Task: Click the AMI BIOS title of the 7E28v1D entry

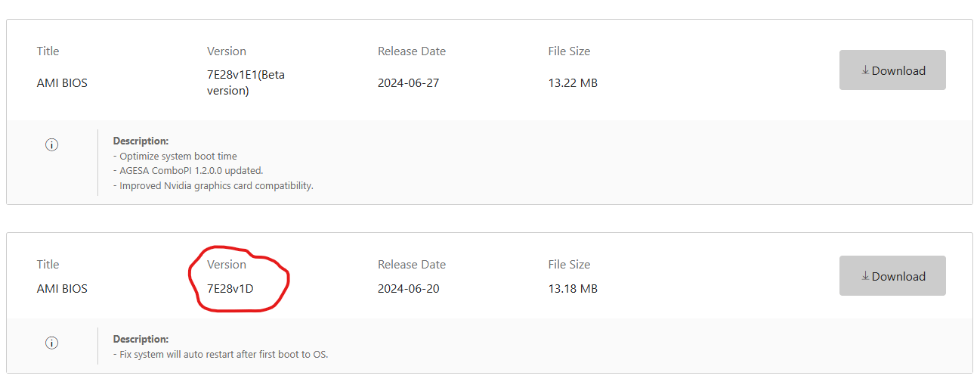Action: (x=62, y=289)
